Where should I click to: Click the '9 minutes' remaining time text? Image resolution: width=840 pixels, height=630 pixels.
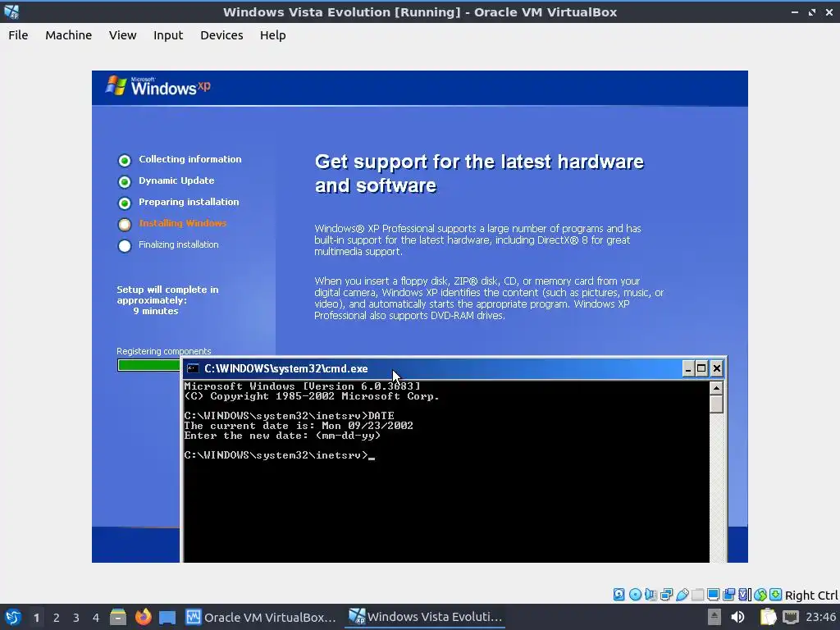[x=155, y=311]
